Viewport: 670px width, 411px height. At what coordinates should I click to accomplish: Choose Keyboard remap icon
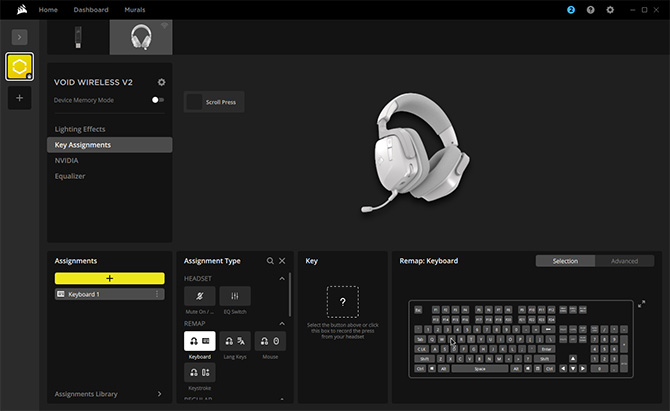(200, 341)
